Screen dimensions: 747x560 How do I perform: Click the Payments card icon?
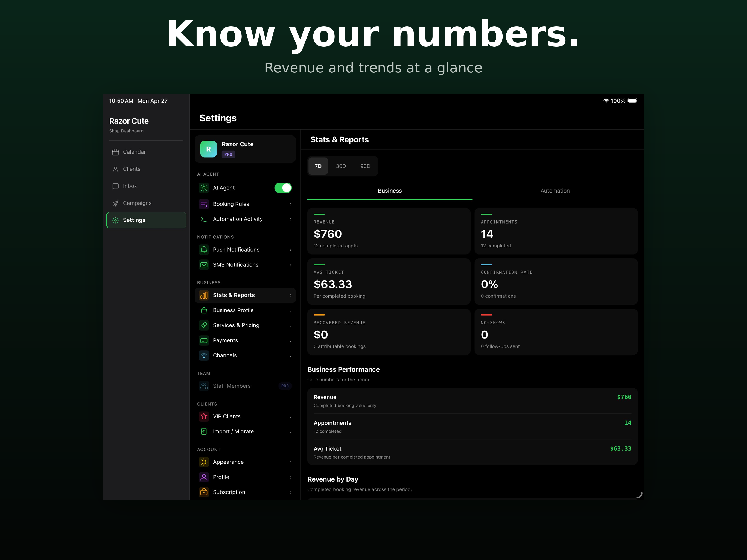[x=204, y=340]
